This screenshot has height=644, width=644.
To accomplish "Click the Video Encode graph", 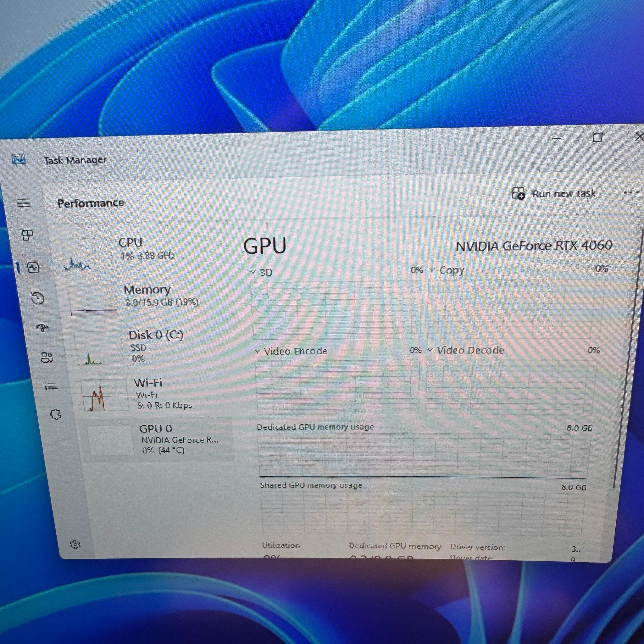I will tap(337, 387).
